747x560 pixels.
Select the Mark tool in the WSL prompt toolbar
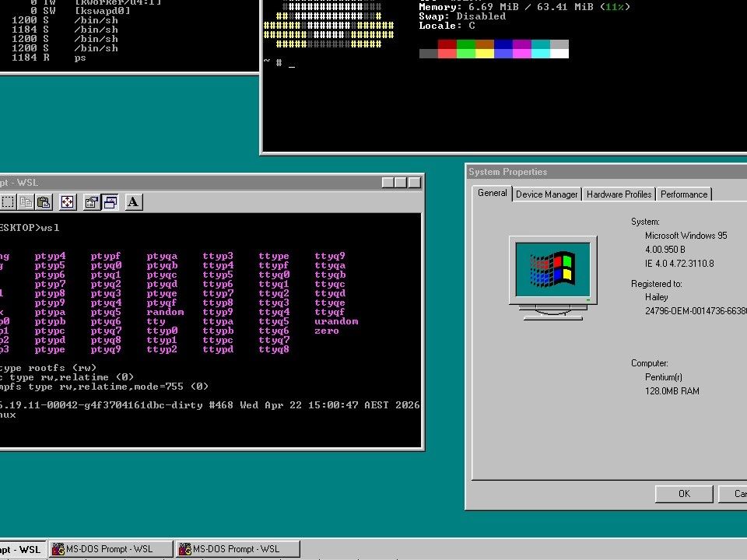coord(8,202)
